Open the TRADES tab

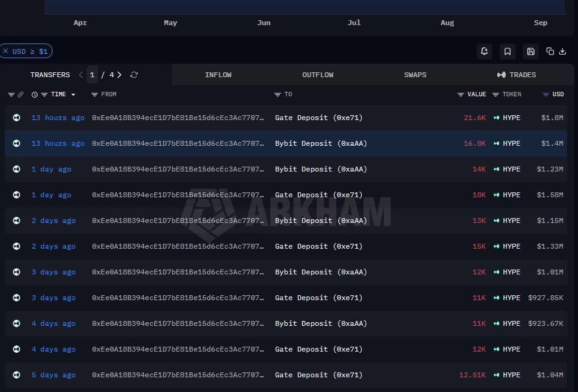pos(516,75)
